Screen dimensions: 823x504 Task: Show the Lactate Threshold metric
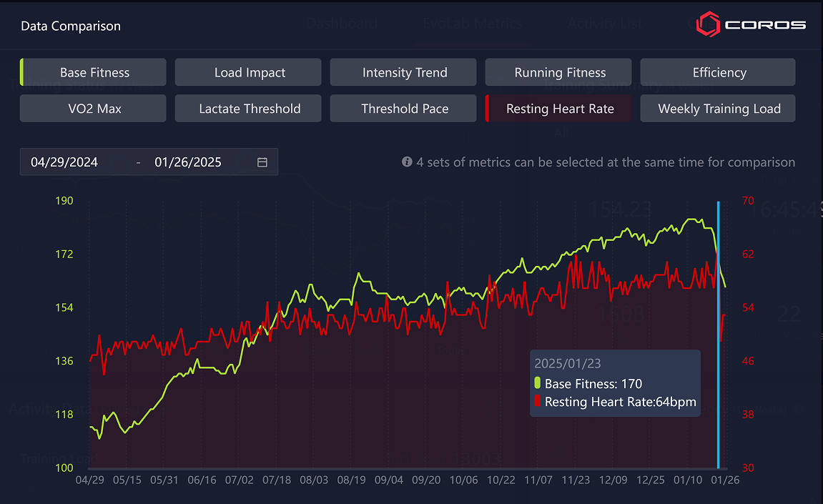click(x=249, y=109)
